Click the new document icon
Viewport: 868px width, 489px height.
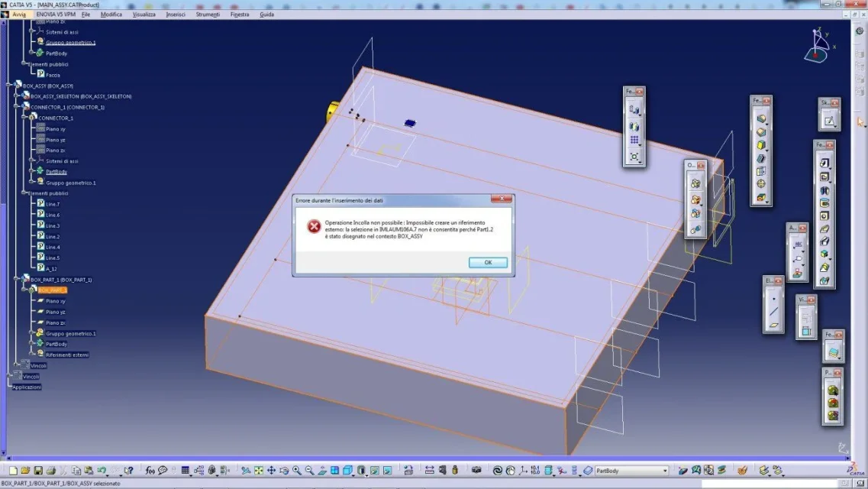[13, 471]
